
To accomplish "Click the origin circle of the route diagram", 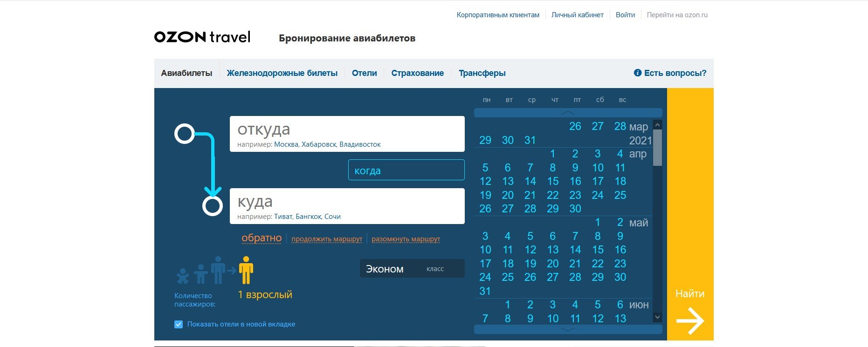I will coord(185,134).
